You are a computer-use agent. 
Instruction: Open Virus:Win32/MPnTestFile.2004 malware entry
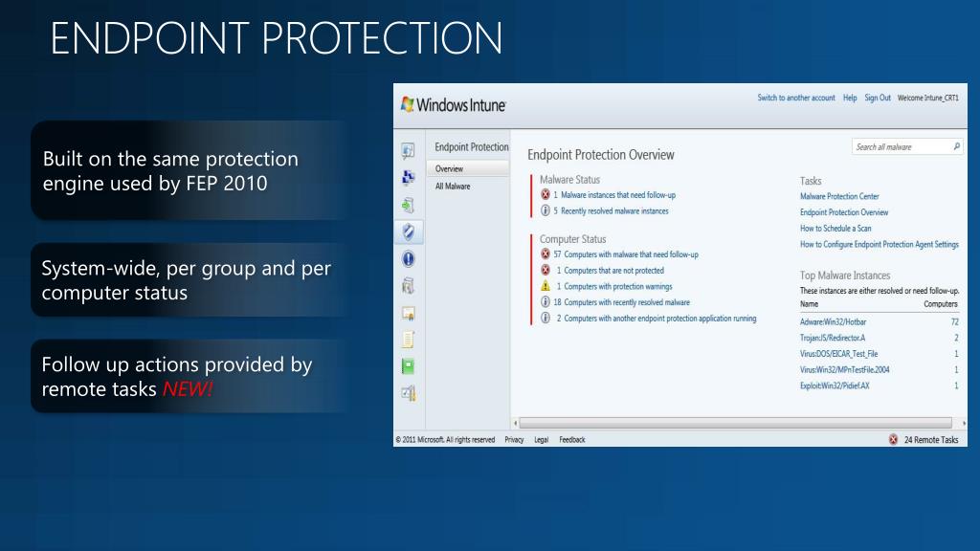point(844,370)
